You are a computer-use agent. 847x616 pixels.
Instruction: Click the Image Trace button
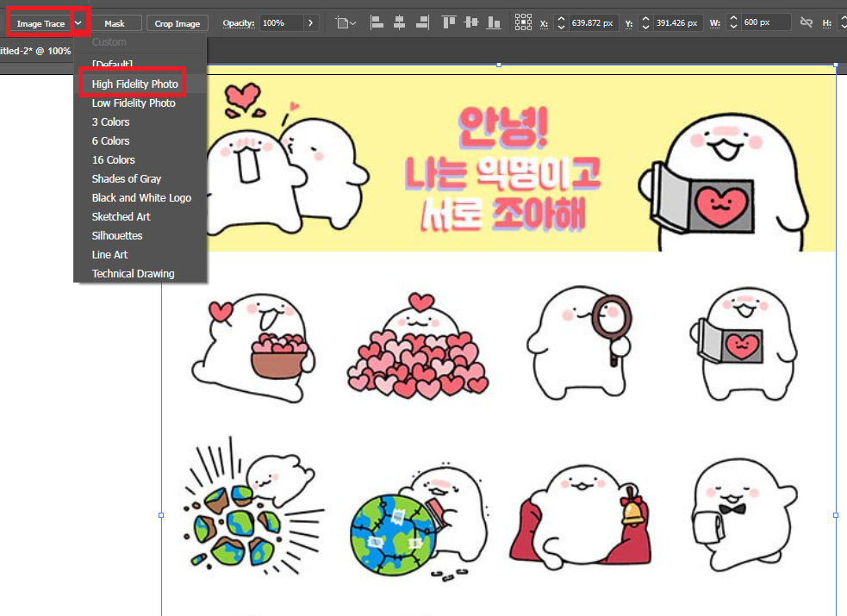click(x=40, y=23)
